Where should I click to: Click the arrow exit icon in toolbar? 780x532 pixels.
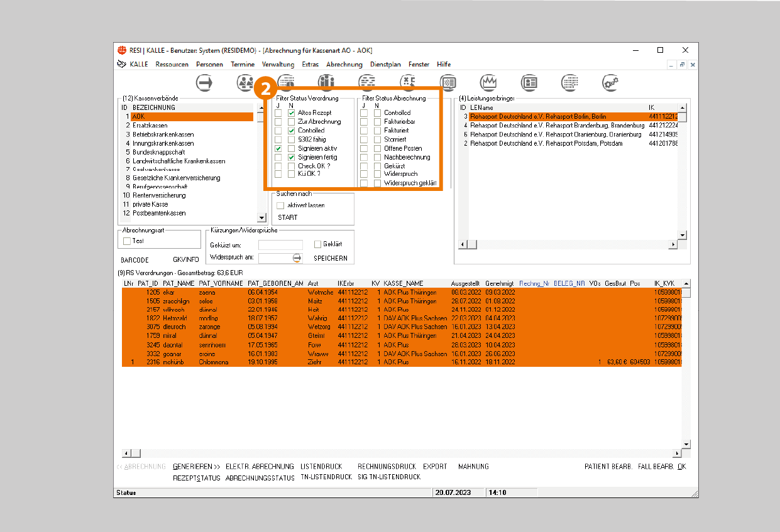pos(204,82)
